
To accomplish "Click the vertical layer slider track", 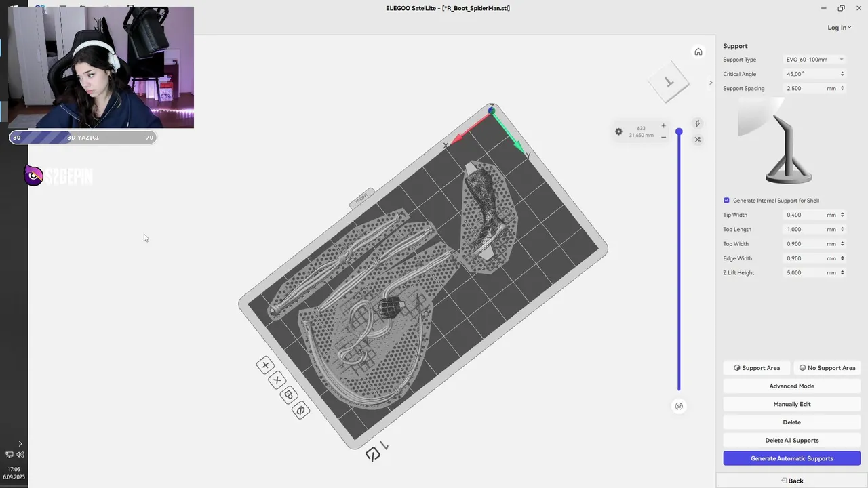I will [679, 261].
